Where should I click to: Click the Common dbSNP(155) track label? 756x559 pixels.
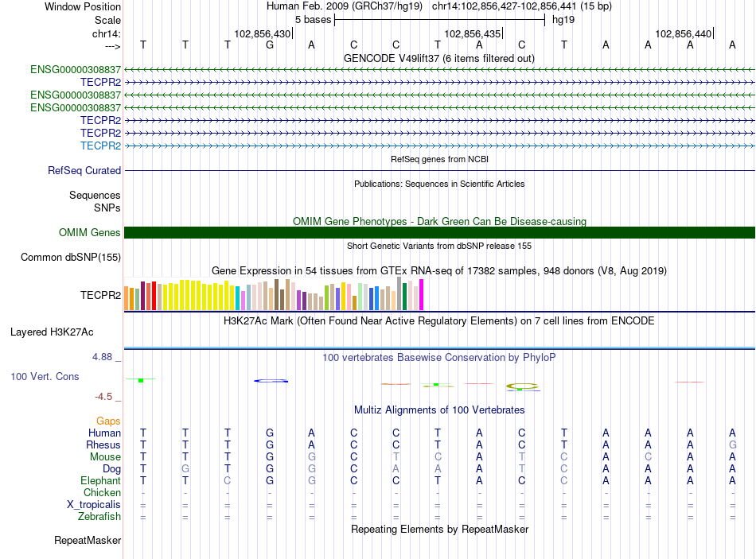pyautogui.click(x=71, y=258)
